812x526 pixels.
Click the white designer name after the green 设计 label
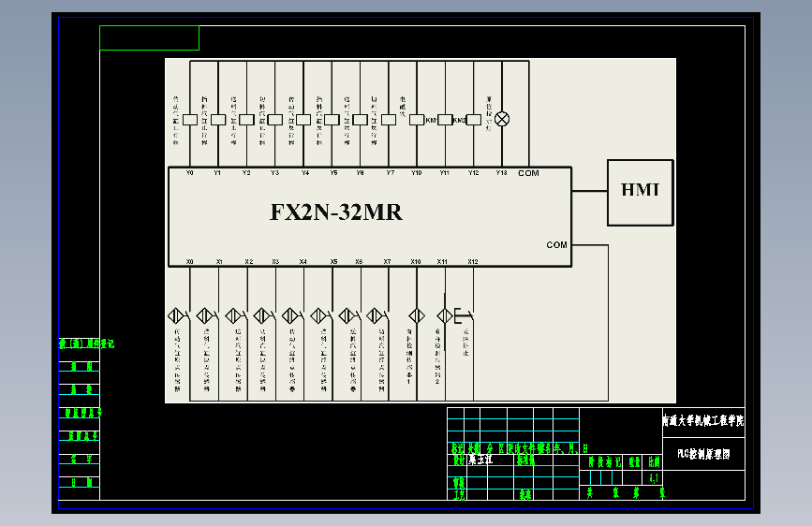tap(481, 460)
